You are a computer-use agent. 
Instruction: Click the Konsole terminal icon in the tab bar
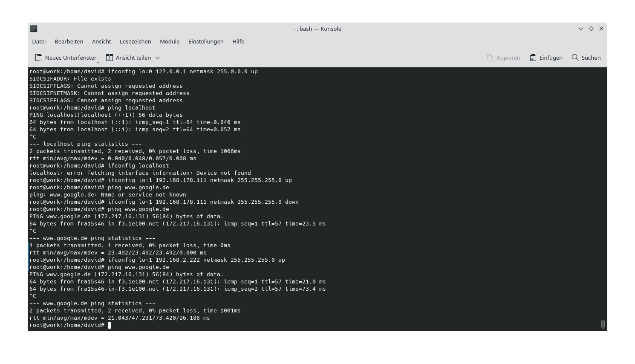pyautogui.click(x=33, y=29)
